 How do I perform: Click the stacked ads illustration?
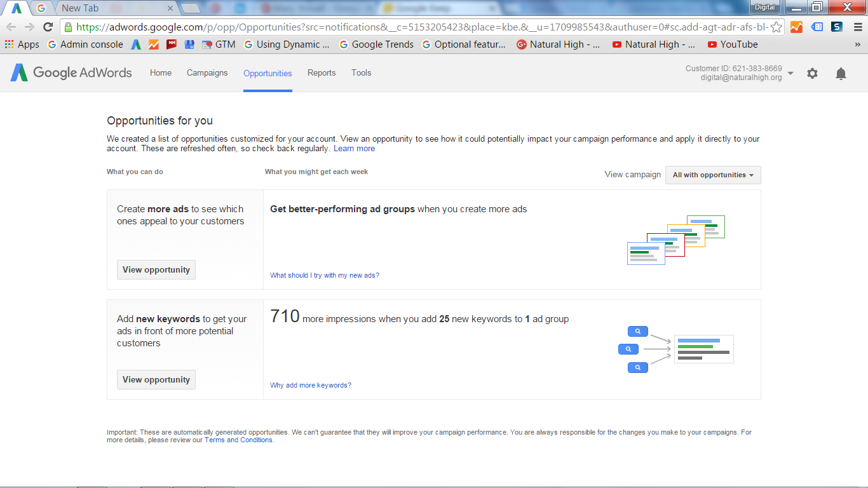click(x=676, y=240)
